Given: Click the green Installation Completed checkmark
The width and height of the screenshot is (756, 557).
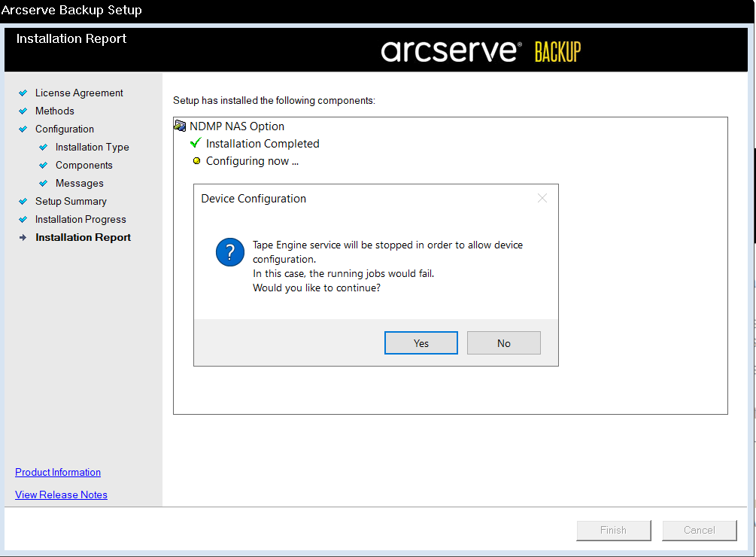Looking at the screenshot, I should click(x=195, y=142).
